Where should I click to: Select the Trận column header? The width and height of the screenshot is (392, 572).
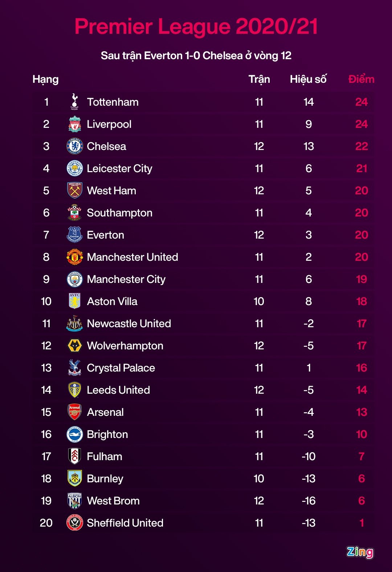click(259, 79)
